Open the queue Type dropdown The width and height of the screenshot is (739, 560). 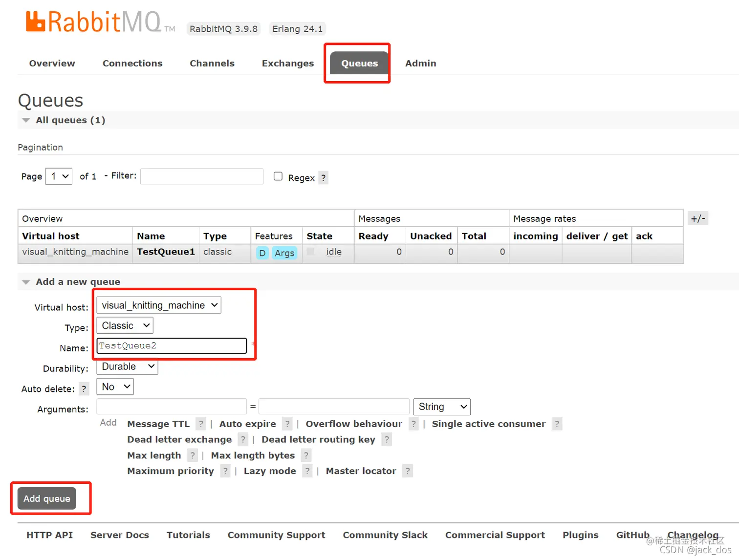coord(125,326)
